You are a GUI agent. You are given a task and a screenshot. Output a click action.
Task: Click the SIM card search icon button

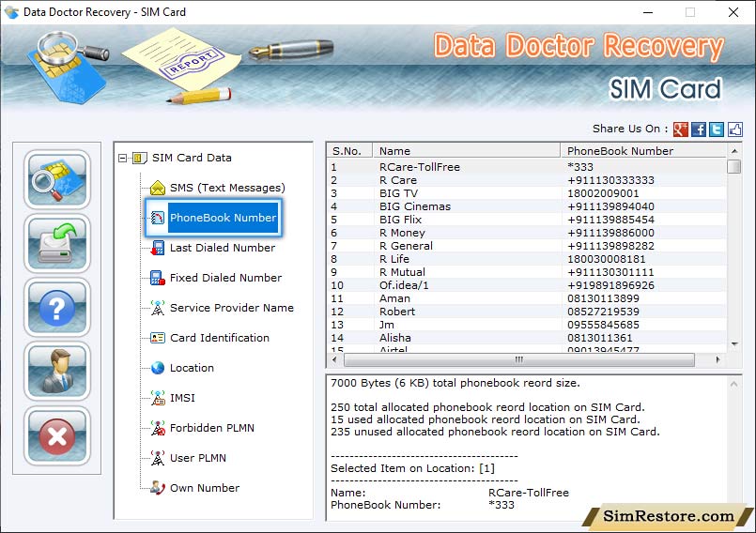click(x=57, y=179)
